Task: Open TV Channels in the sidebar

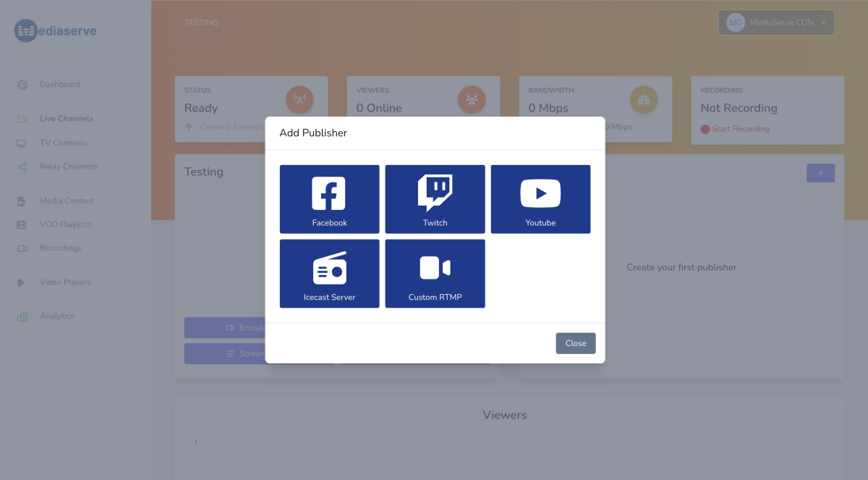Action: [x=64, y=143]
